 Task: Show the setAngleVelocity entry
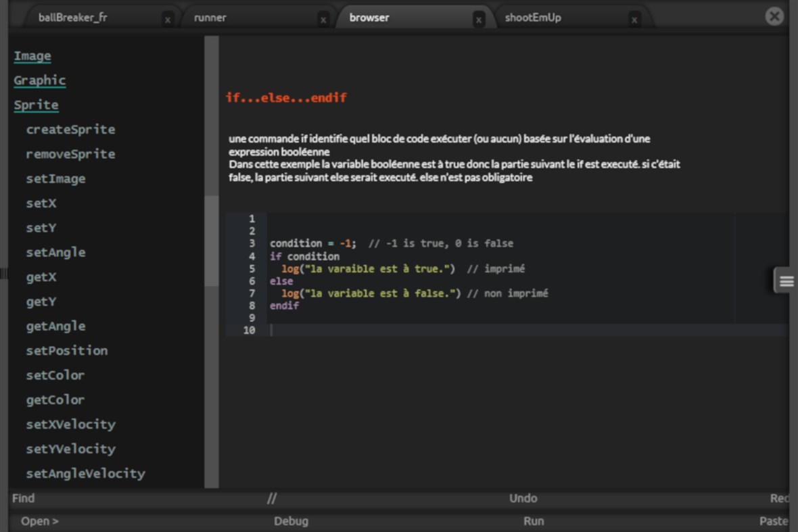pyautogui.click(x=85, y=473)
